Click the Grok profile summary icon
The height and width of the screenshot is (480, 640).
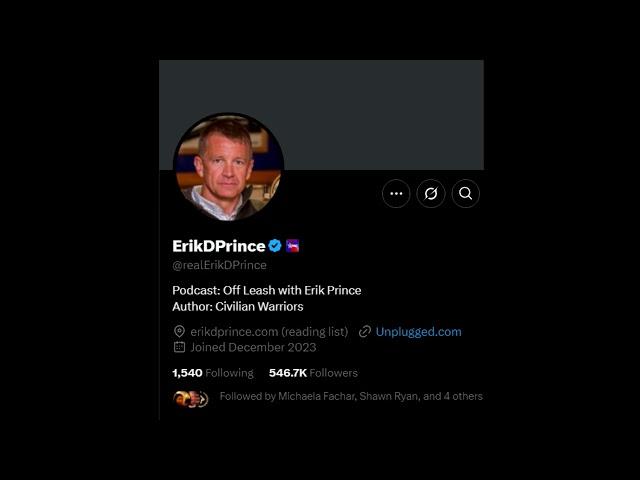coord(431,193)
